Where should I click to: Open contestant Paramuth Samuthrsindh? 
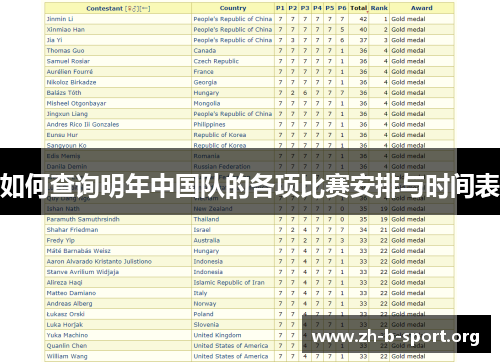[x=83, y=219]
